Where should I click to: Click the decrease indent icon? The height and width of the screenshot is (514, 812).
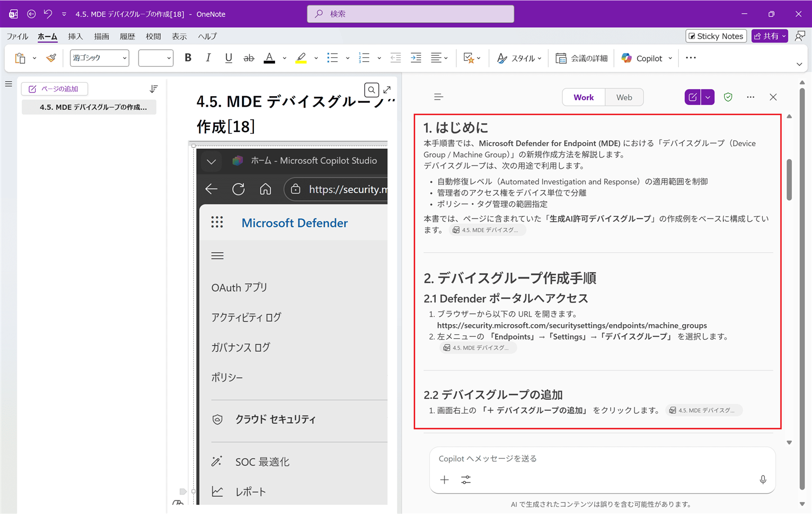(396, 58)
